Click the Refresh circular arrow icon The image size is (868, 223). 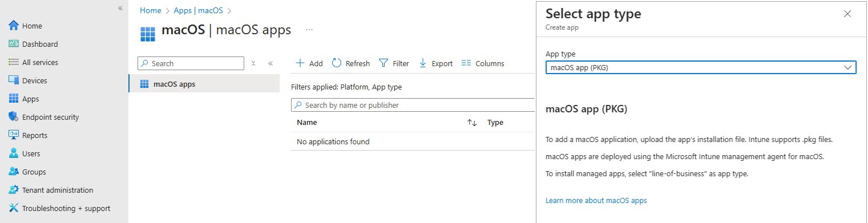coord(337,63)
